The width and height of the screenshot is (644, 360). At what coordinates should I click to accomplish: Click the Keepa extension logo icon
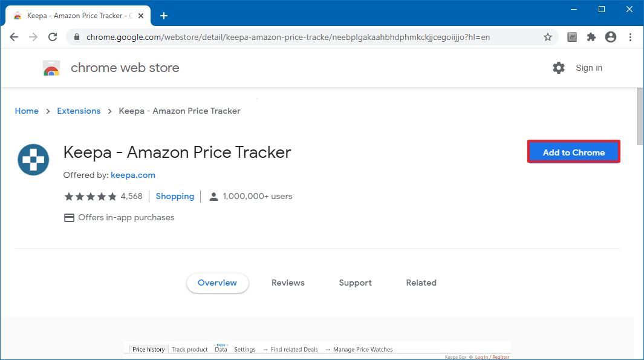click(x=33, y=160)
